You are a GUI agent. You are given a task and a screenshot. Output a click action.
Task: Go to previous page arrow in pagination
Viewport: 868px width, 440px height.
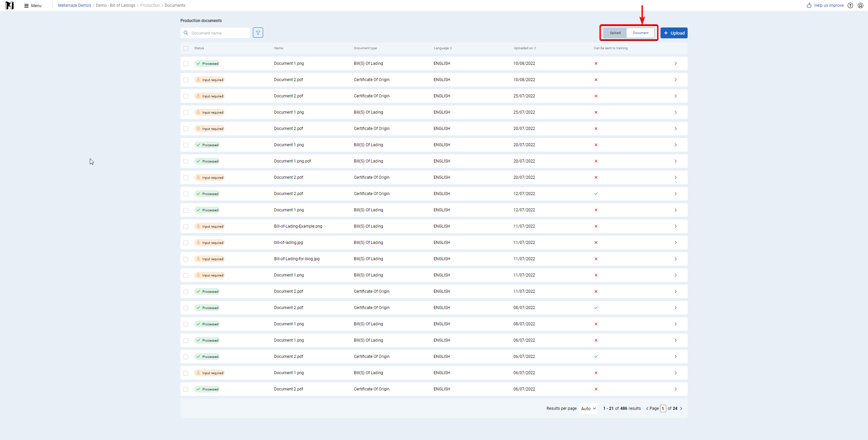coord(647,408)
